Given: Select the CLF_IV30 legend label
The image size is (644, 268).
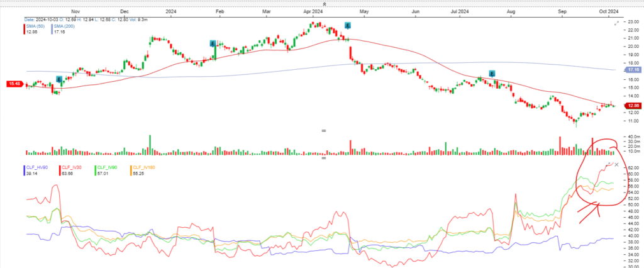Looking at the screenshot, I should (x=72, y=167).
